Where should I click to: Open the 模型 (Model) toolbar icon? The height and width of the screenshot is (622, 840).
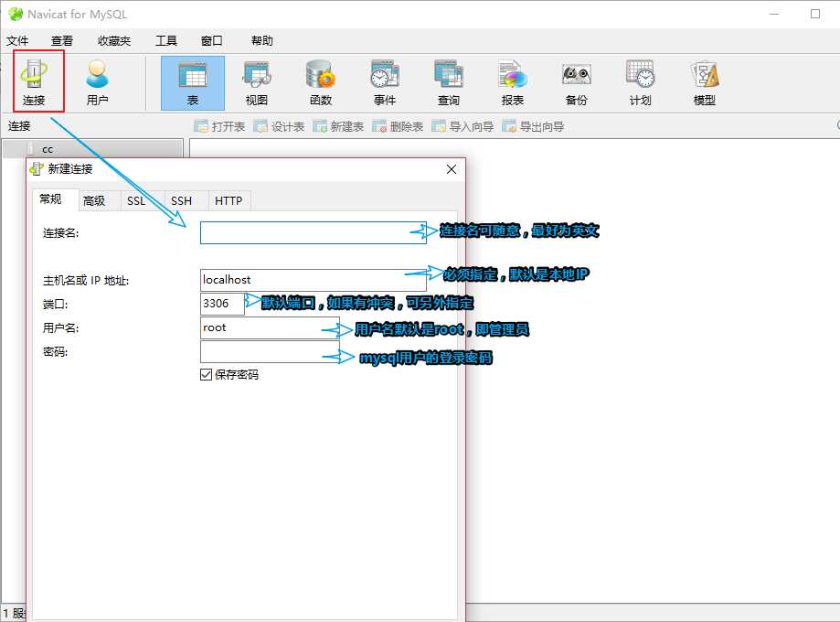(705, 83)
